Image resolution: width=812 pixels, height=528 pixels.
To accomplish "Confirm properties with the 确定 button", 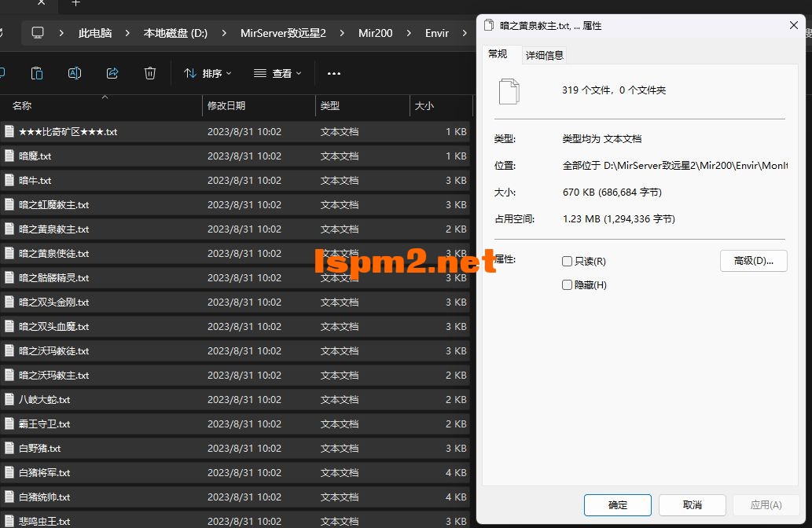I will 617,504.
